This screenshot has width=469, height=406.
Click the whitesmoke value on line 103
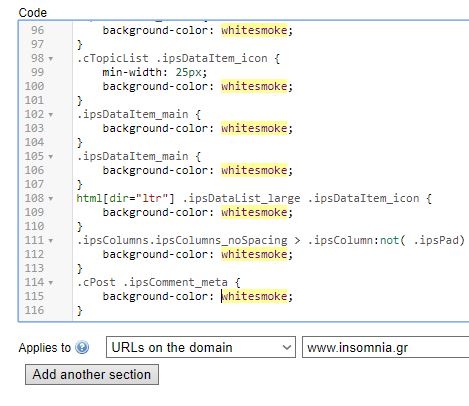point(254,128)
